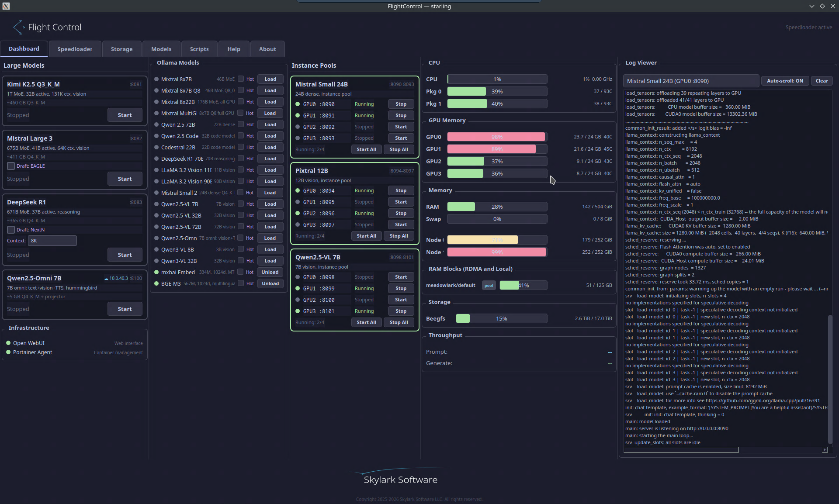Image resolution: width=839 pixels, height=504 pixels.
Task: Switch to the Speedloader tab
Action: pyautogui.click(x=75, y=48)
